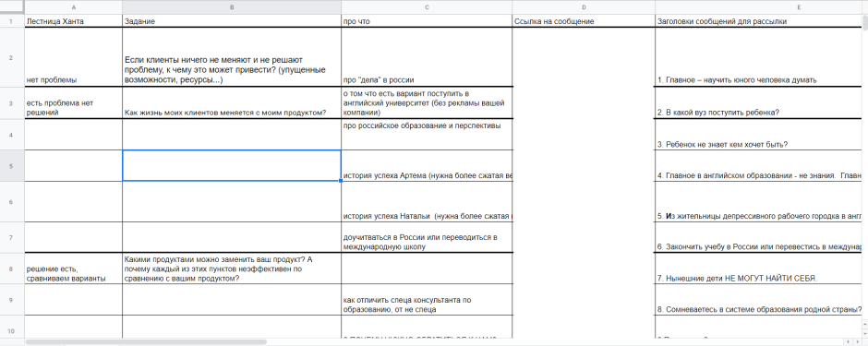Select column D header
868x346 pixels.
[584, 7]
